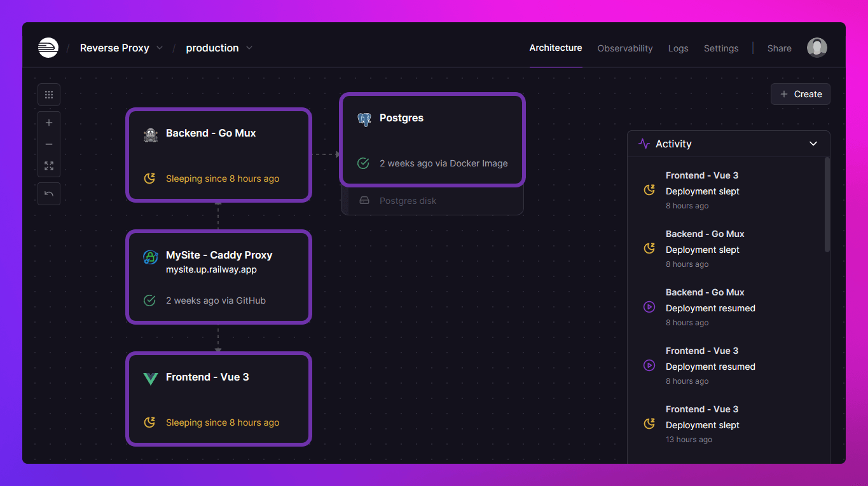
Task: Open the Settings tab
Action: (x=720, y=48)
